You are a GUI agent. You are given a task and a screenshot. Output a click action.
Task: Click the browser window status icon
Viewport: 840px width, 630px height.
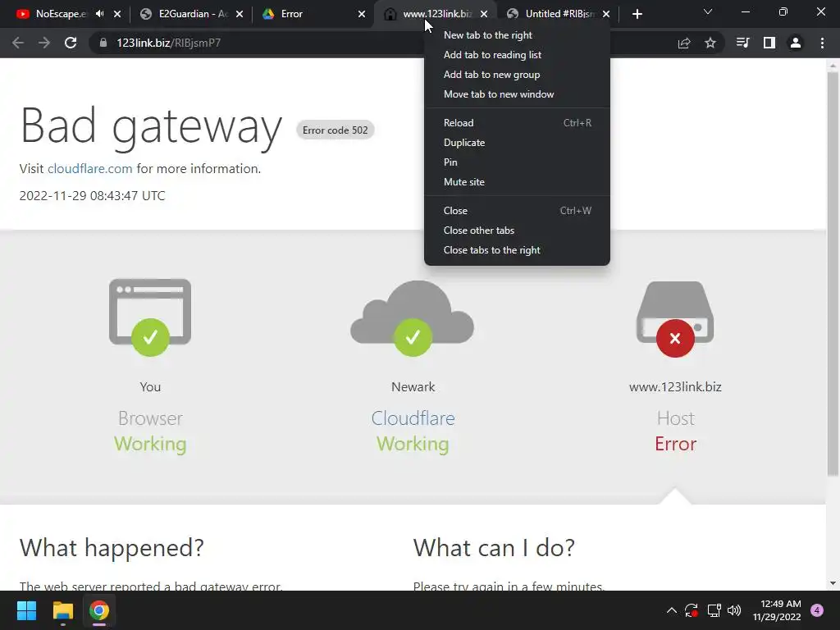[150, 317]
